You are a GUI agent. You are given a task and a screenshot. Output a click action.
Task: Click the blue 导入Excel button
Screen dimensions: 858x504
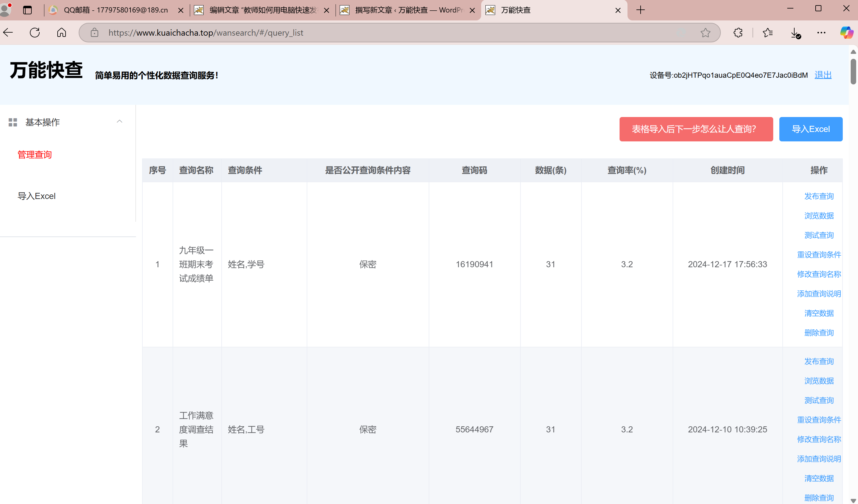(811, 129)
